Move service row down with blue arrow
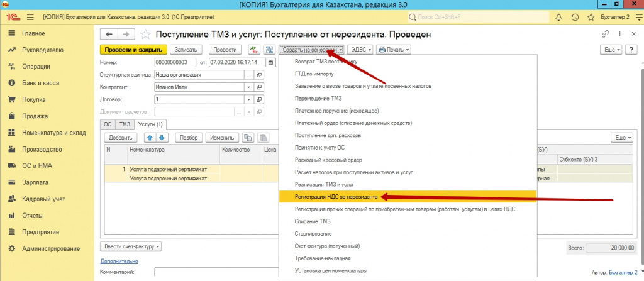 point(162,138)
